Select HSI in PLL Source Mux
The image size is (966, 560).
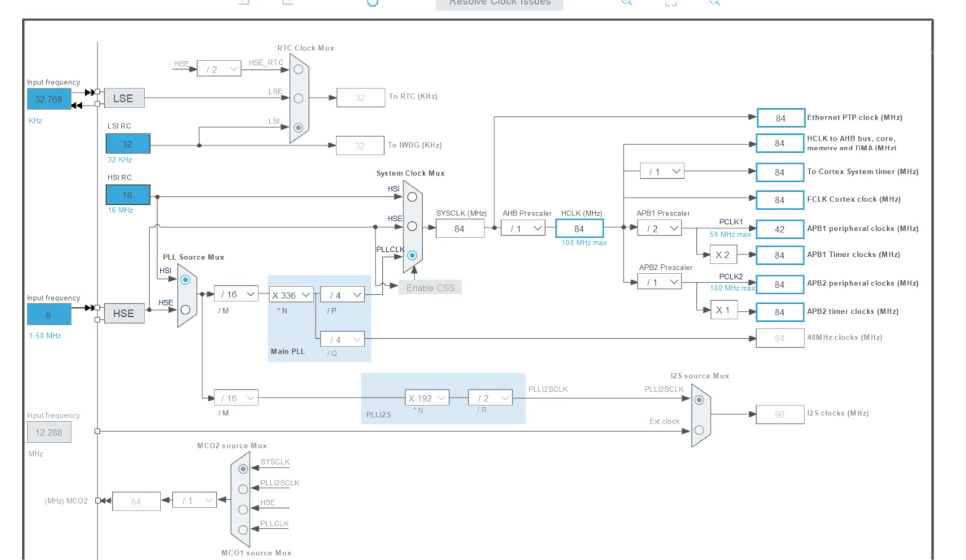(x=185, y=280)
